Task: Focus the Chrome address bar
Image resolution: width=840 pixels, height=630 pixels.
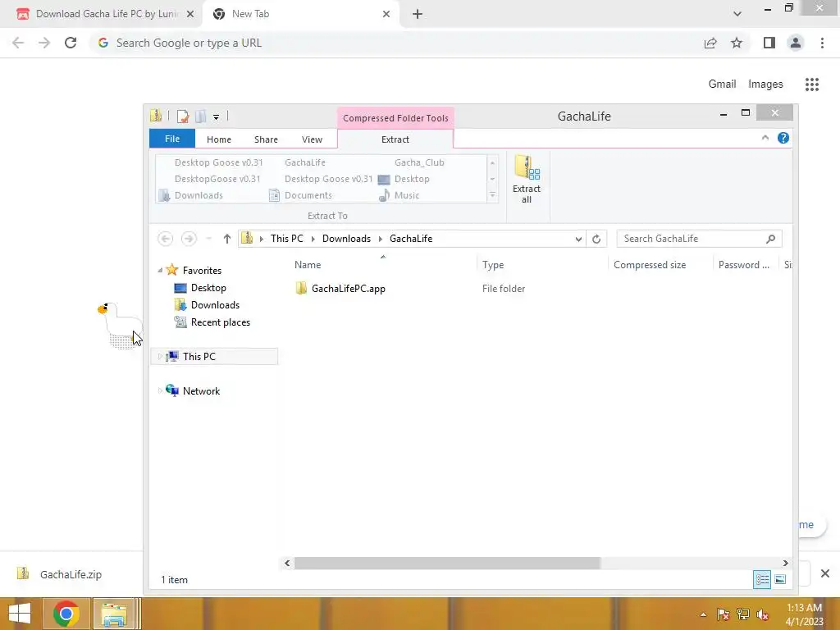Action: point(396,43)
